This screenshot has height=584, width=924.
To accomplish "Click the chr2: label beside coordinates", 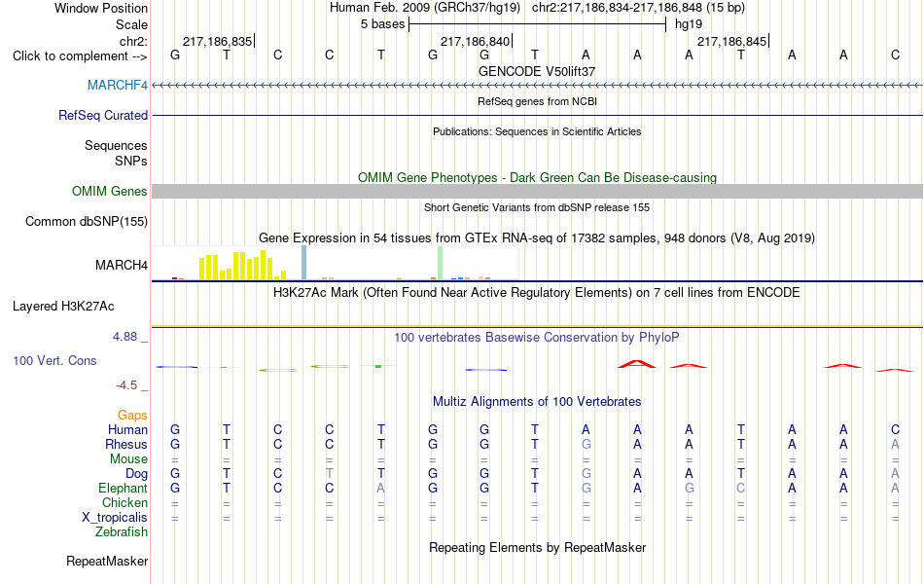I will [133, 41].
